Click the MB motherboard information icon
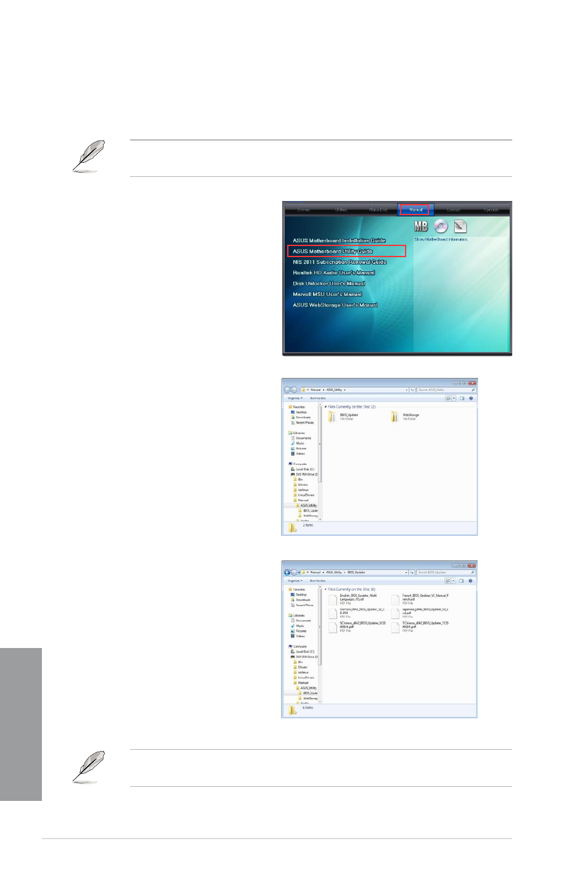 [421, 226]
